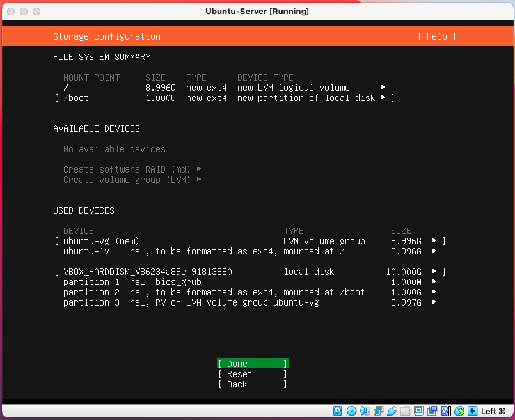515x420 pixels.
Task: Click the CPU virtualization chip status icon
Action: [x=446, y=411]
